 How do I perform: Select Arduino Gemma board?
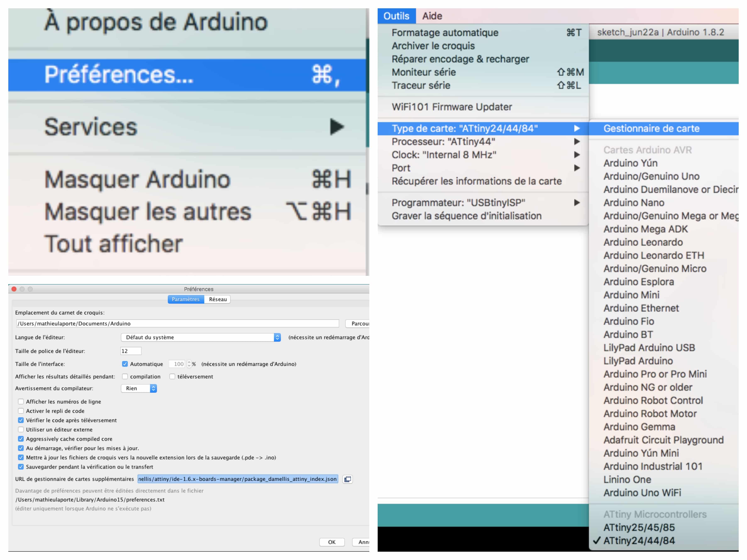point(664,427)
